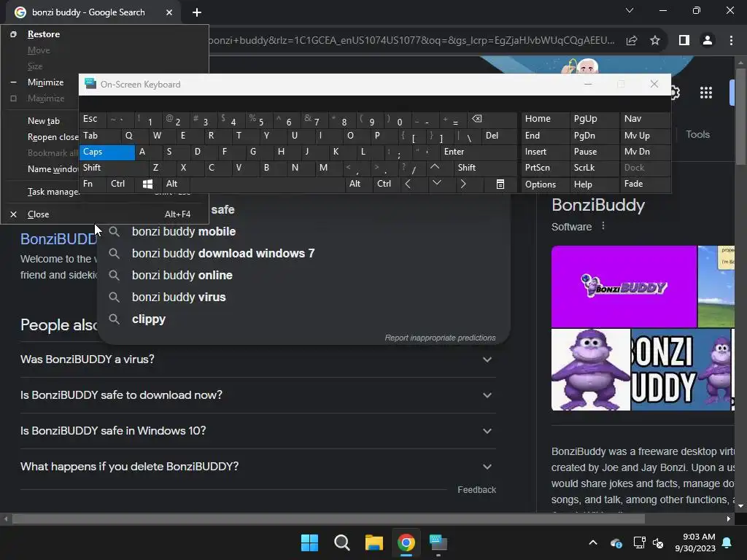Open more options dots next to Software
This screenshot has width=747, height=560.
[x=603, y=226]
